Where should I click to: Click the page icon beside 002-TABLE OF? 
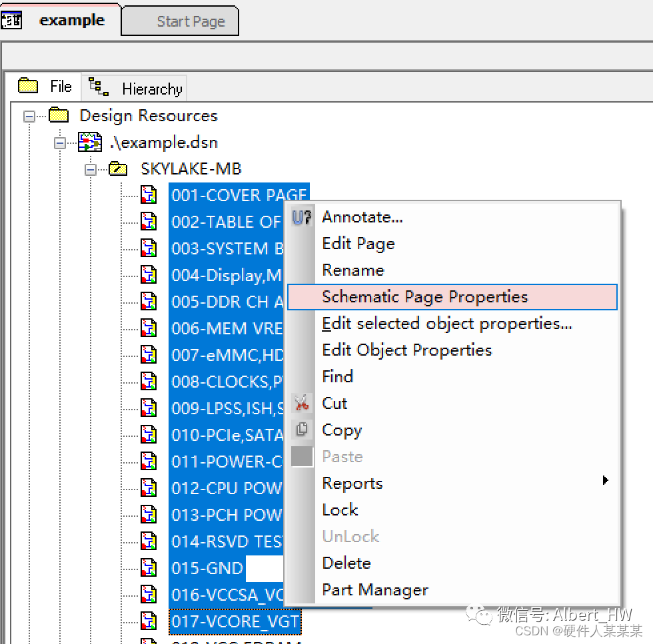(149, 222)
